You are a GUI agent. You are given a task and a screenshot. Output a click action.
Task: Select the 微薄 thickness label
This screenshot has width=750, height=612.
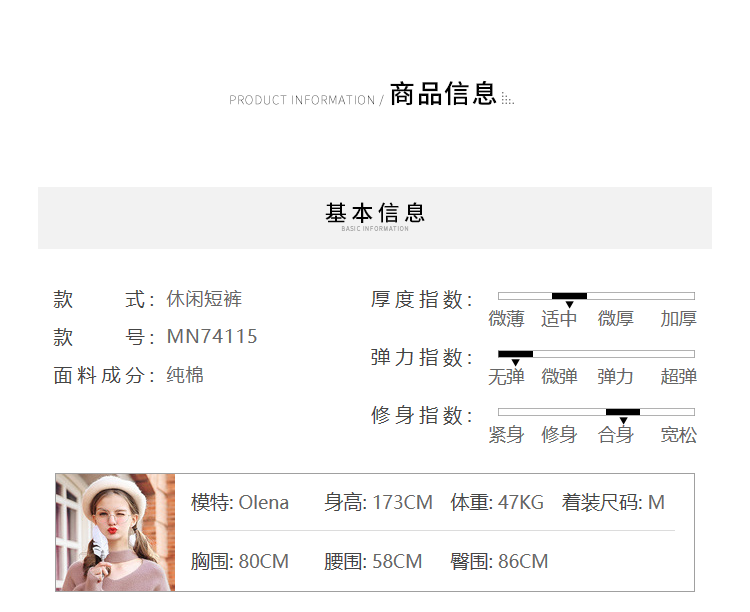tap(506, 319)
